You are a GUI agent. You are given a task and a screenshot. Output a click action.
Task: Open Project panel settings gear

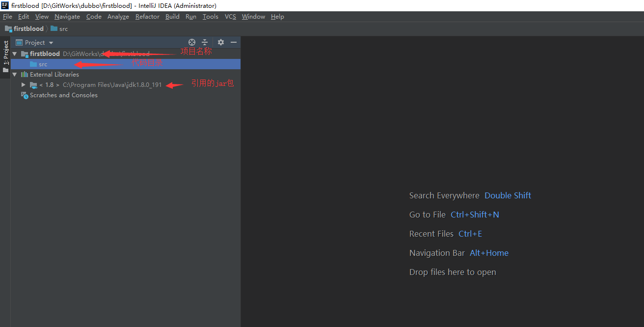tap(221, 42)
